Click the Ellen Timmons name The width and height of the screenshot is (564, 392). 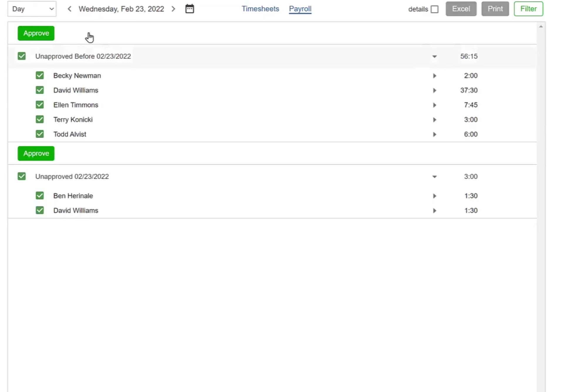coord(76,105)
